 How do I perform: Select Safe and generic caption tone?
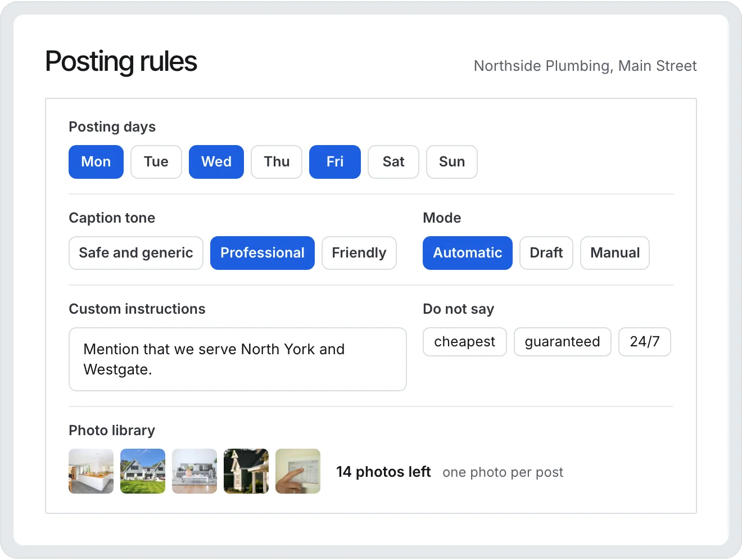pos(136,253)
